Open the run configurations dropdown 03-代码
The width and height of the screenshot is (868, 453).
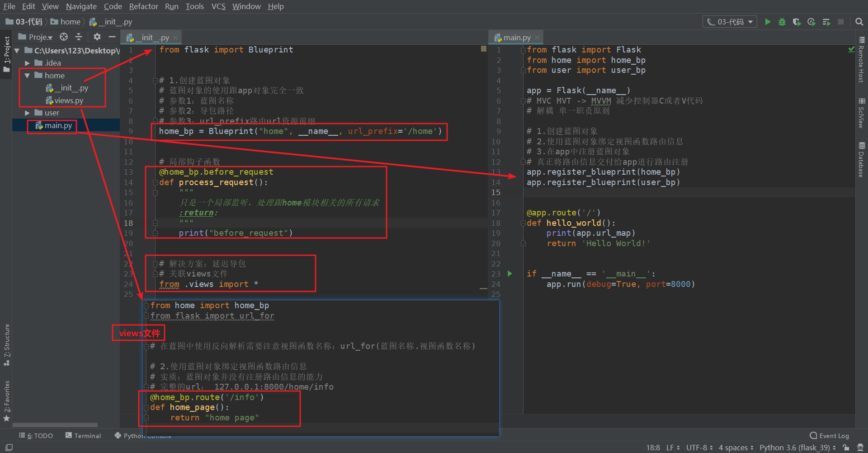coord(729,21)
